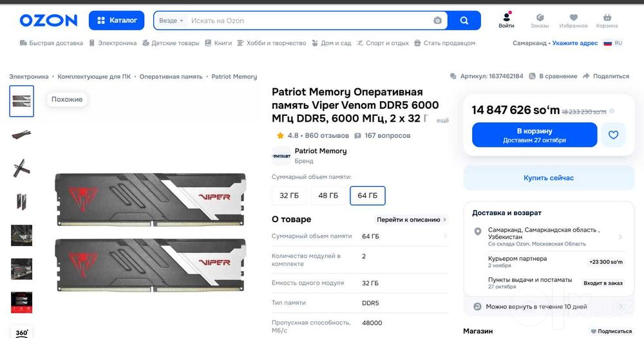644x338 pixels.
Task: Open the Оперативная память breadcrumb
Action: click(x=171, y=77)
